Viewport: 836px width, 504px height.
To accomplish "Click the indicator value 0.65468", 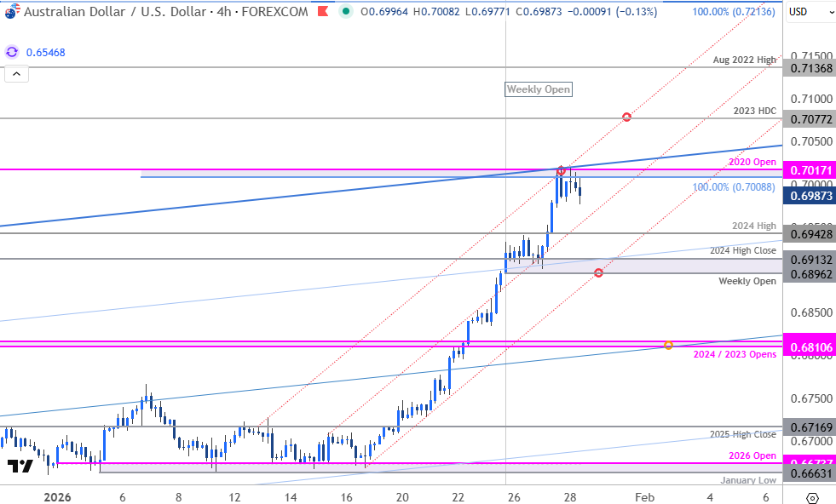I will point(45,52).
